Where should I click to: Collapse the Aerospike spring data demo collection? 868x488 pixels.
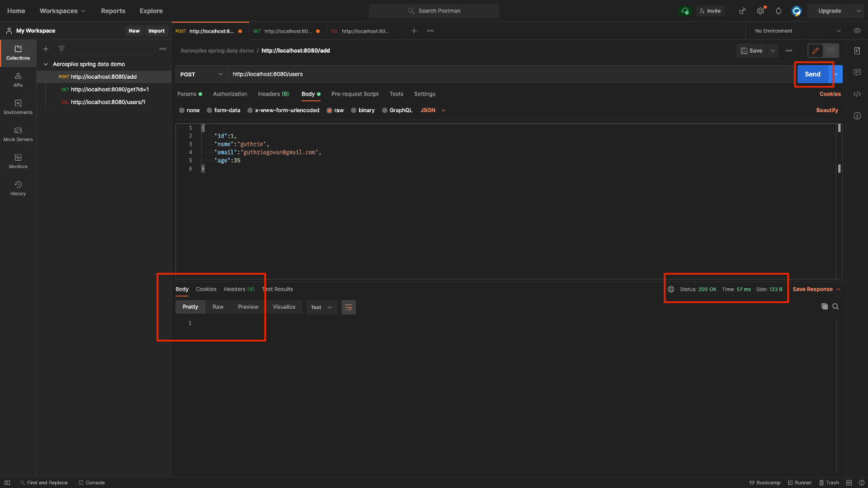click(x=46, y=64)
